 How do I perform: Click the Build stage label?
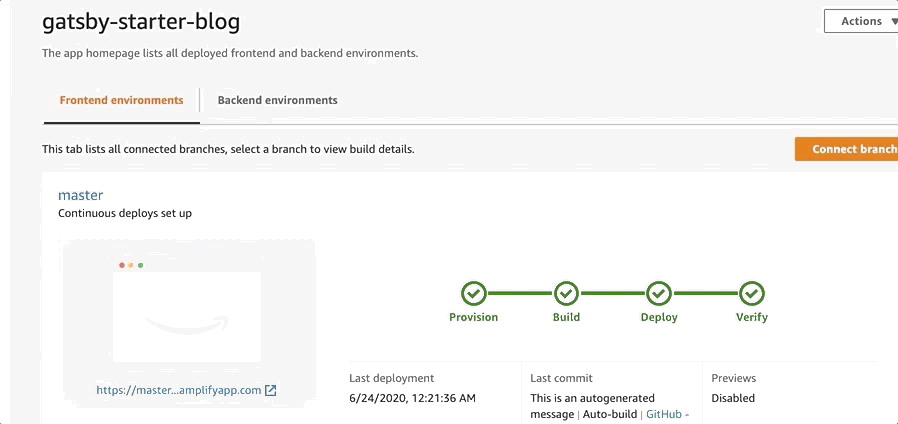566,317
